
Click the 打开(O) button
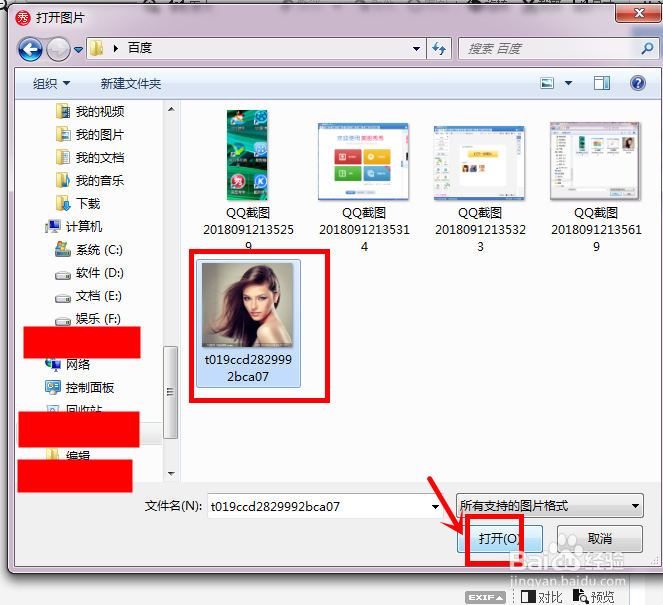click(499, 539)
